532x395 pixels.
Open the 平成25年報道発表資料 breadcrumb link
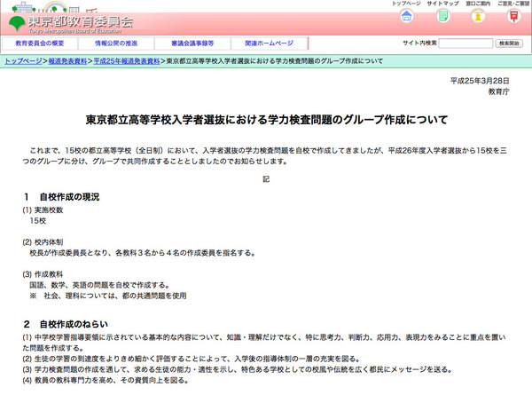click(x=127, y=61)
